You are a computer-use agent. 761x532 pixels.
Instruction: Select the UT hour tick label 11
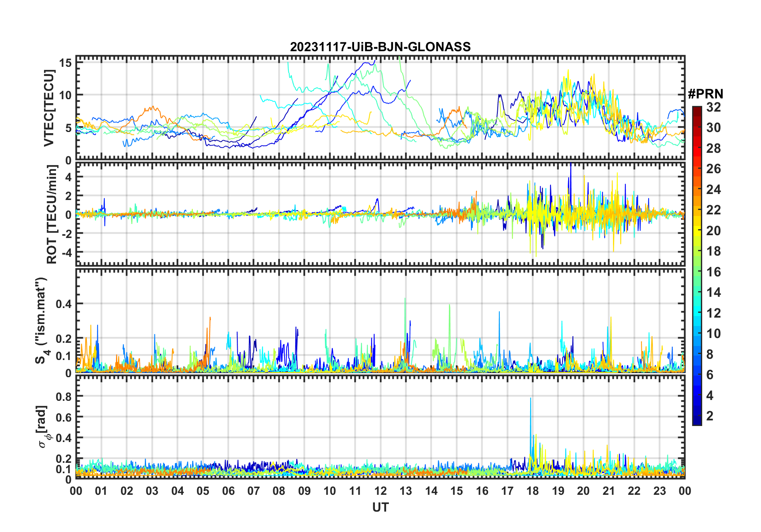(x=355, y=491)
